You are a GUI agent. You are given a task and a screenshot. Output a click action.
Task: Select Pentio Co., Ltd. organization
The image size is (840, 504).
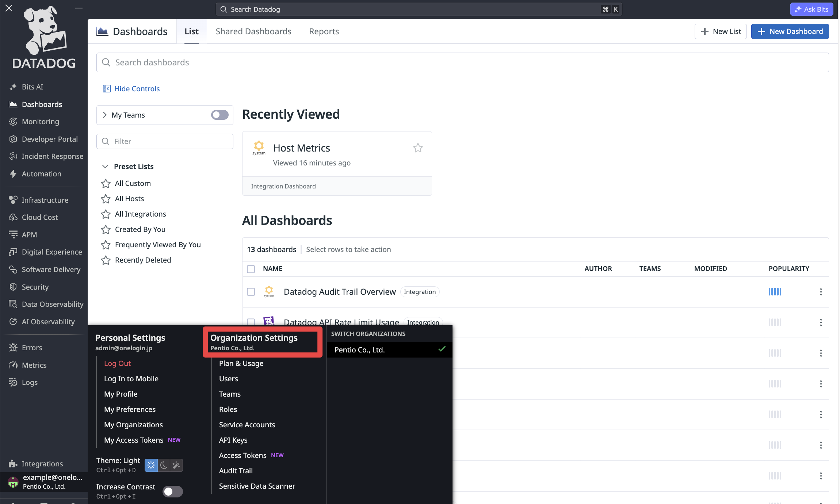tap(390, 350)
